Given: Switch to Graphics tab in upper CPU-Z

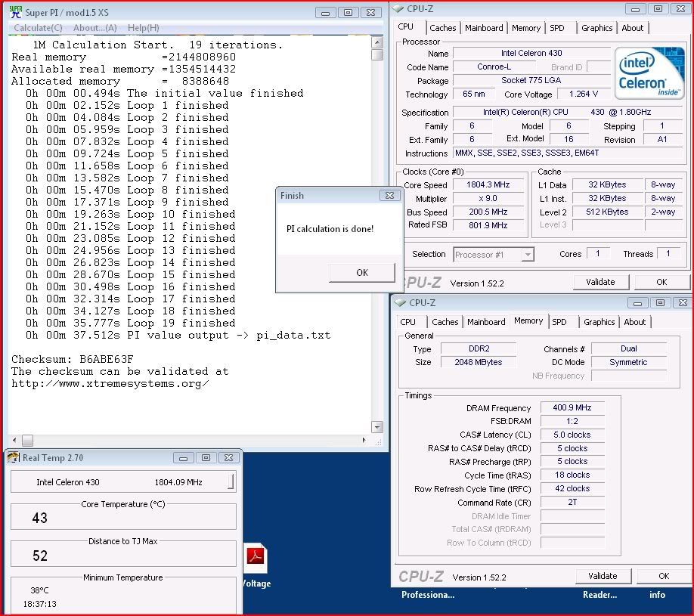Looking at the screenshot, I should point(597,28).
